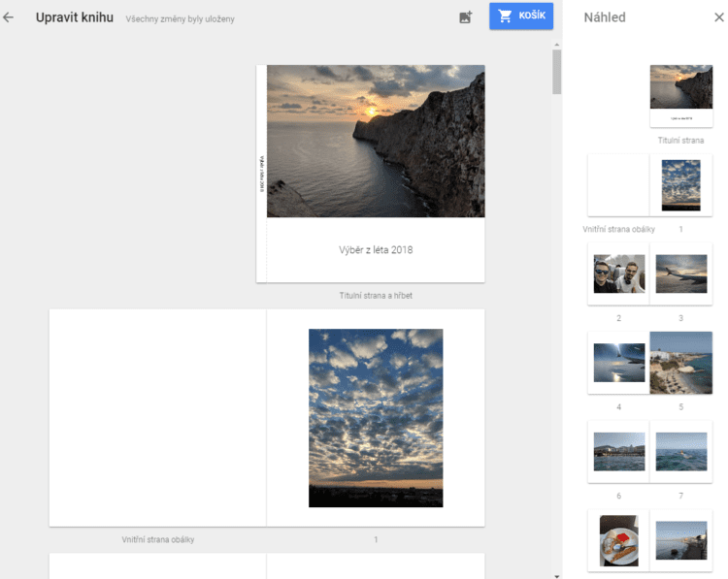The height and width of the screenshot is (579, 728).
Task: Click the blank inner cover page in editor
Action: pos(158,418)
